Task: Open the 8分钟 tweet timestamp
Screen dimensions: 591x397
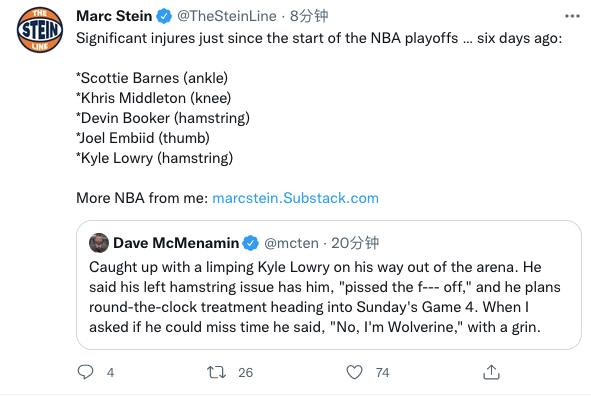Action: click(309, 16)
